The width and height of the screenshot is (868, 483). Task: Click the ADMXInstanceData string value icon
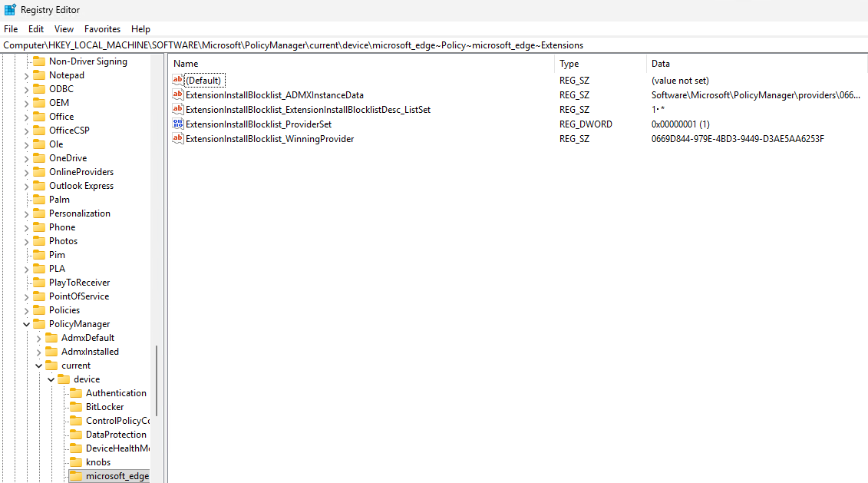coord(178,94)
